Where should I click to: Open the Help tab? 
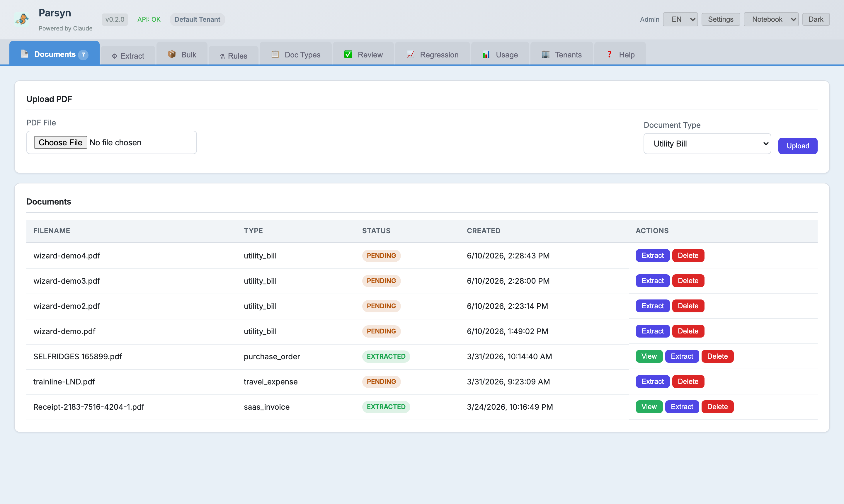pos(620,54)
